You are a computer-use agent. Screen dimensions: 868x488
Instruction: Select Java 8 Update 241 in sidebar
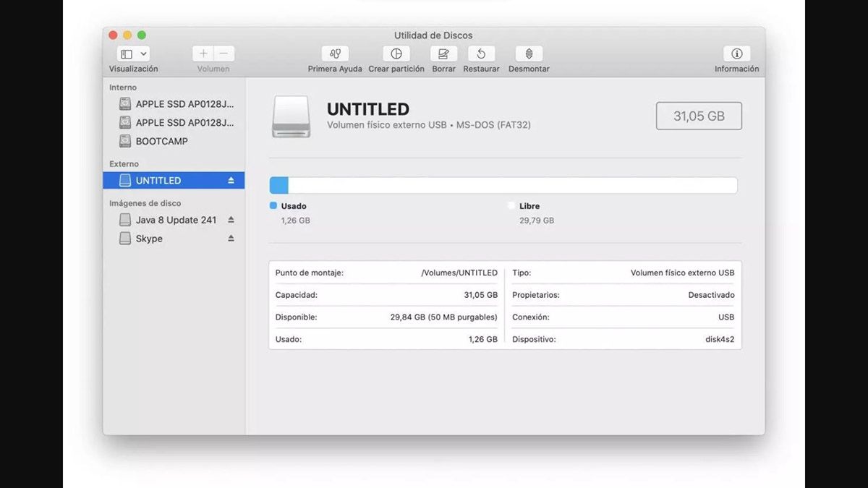coord(176,220)
